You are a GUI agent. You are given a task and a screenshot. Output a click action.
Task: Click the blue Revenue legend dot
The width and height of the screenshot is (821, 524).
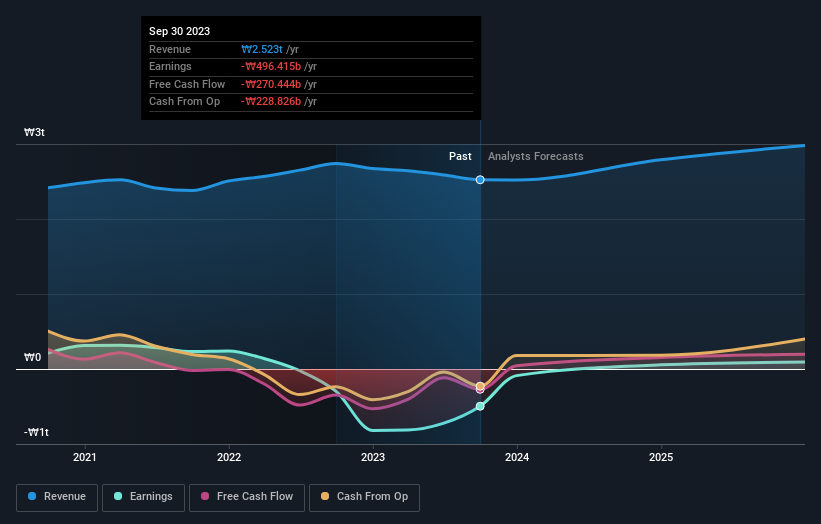point(32,496)
